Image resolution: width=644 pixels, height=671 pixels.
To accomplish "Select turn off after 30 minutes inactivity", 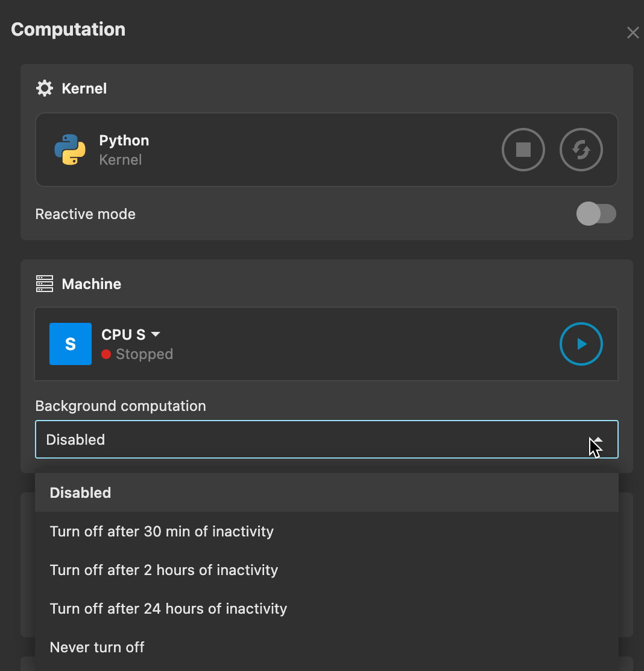I will tap(162, 531).
